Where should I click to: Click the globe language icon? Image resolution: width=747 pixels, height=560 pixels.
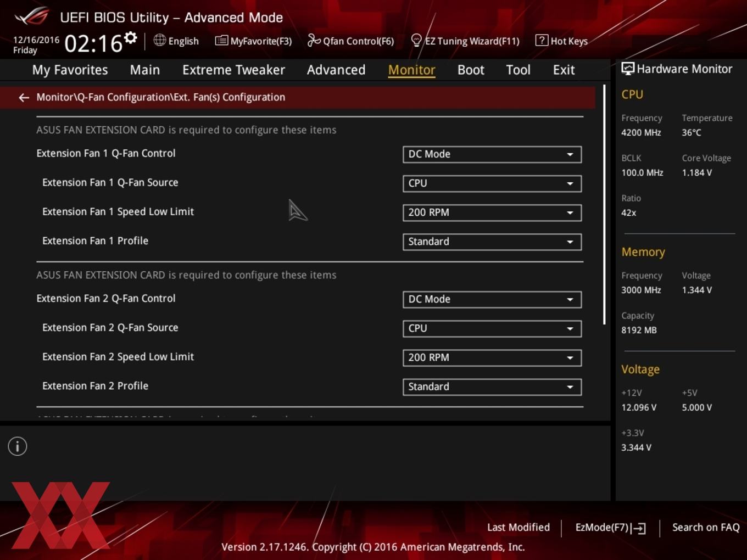tap(159, 40)
